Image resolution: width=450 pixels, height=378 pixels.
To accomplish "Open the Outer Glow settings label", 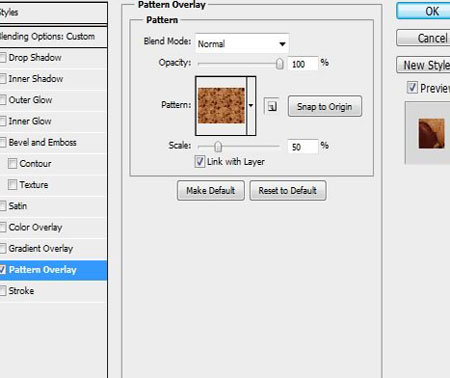I will point(30,100).
